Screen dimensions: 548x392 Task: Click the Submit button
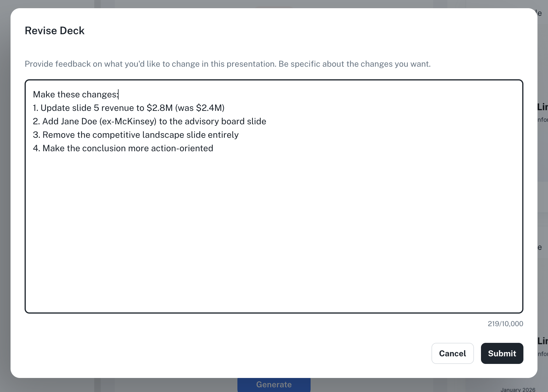pyautogui.click(x=502, y=353)
